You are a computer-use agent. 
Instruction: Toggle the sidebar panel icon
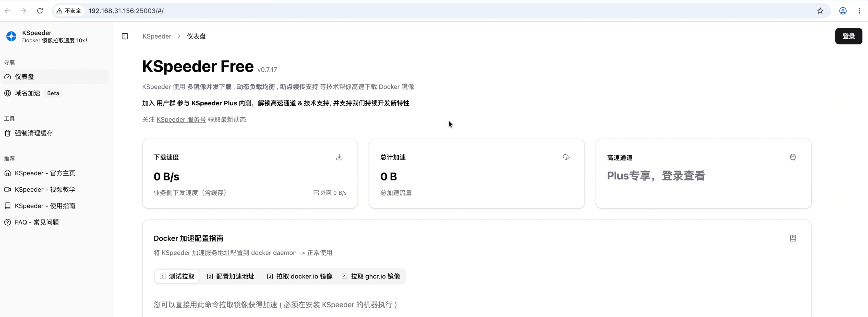pos(125,36)
